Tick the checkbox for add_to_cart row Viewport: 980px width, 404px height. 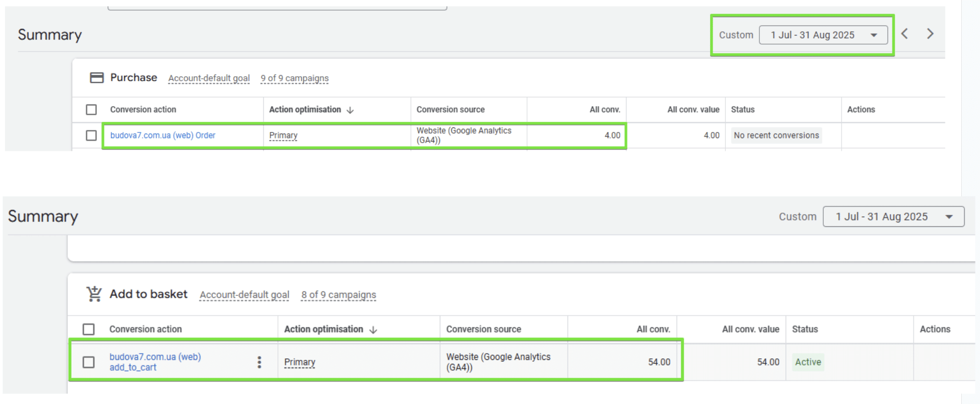(x=89, y=362)
